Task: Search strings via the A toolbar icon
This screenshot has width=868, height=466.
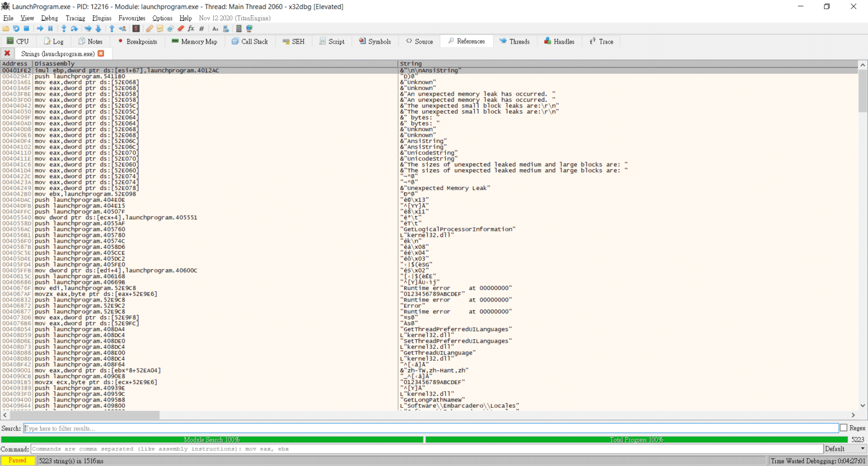Action: pyautogui.click(x=215, y=28)
